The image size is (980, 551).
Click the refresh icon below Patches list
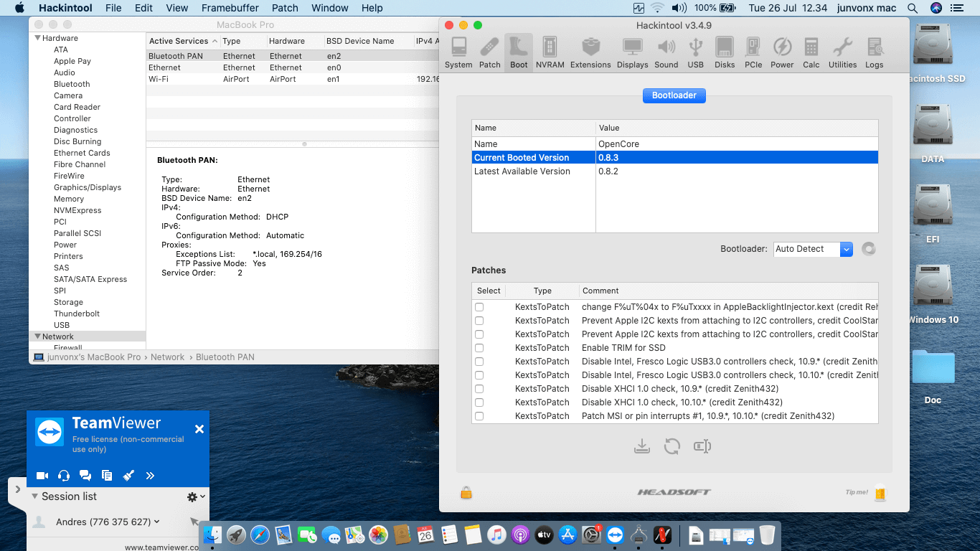[672, 446]
